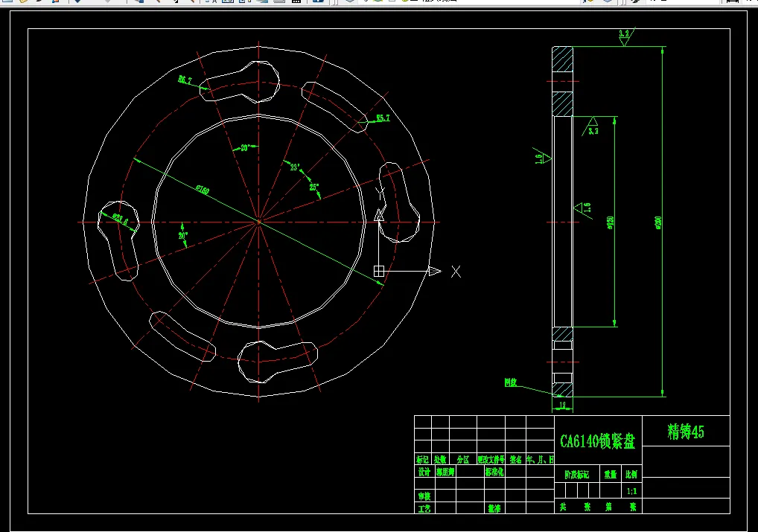
Task: Click the 处数 cell in title block
Action: [x=440, y=460]
